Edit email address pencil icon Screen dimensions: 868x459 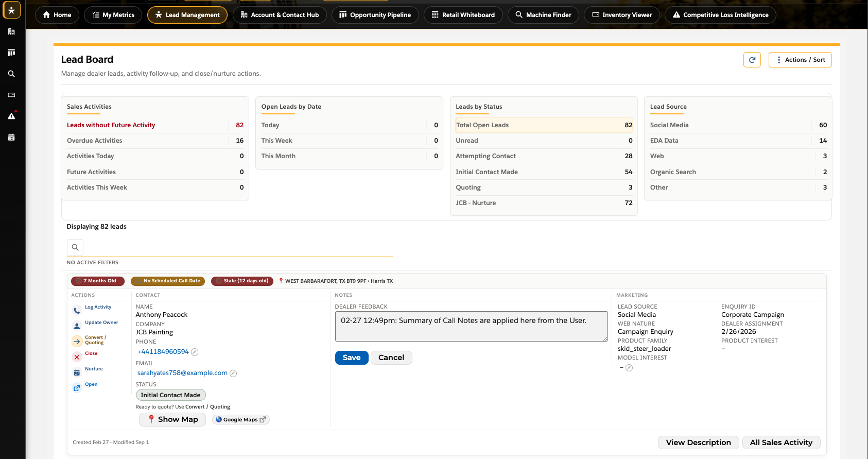click(233, 373)
